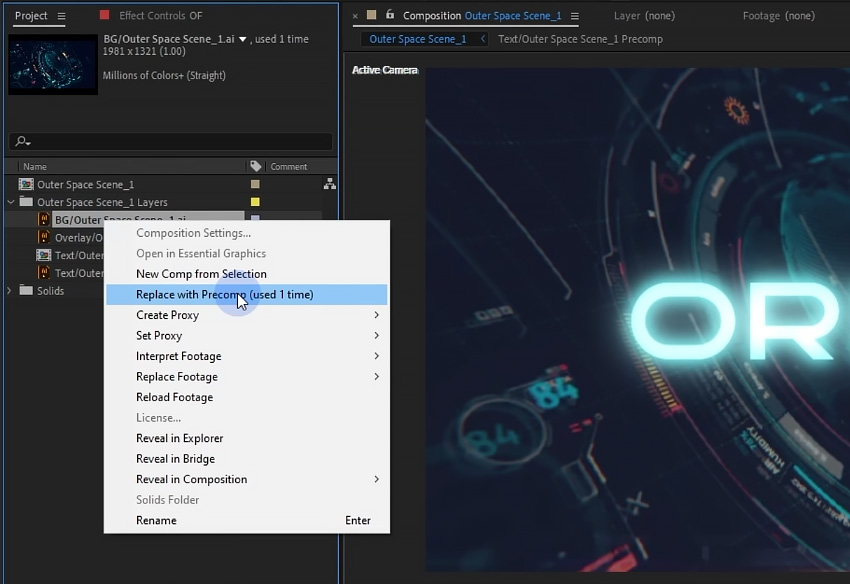Image resolution: width=850 pixels, height=584 pixels.
Task: Switch to the Project panel tab
Action: [31, 16]
